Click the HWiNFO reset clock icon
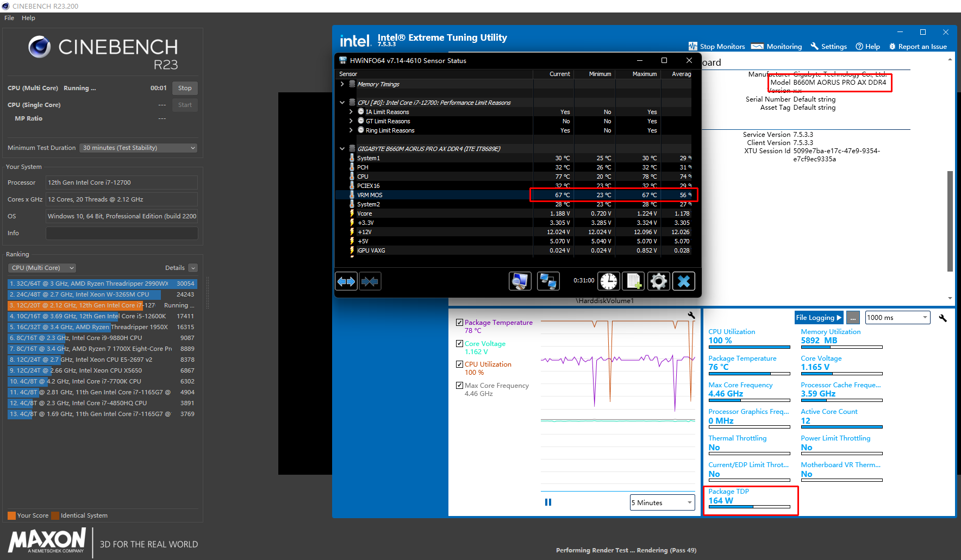This screenshot has width=961, height=560. [x=608, y=281]
